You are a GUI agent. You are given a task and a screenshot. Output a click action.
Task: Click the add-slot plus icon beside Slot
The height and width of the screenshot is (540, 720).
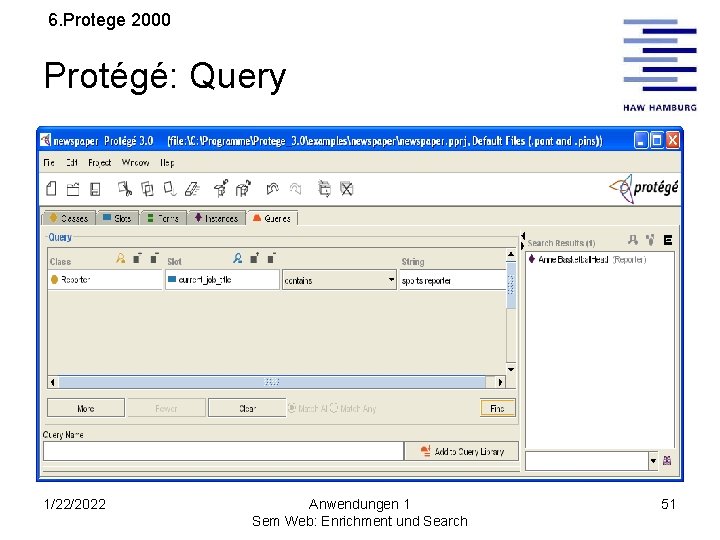click(x=254, y=258)
